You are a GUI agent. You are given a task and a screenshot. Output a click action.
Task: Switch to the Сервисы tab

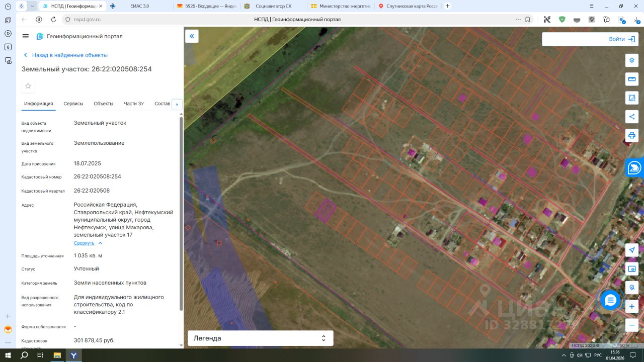pos(73,104)
